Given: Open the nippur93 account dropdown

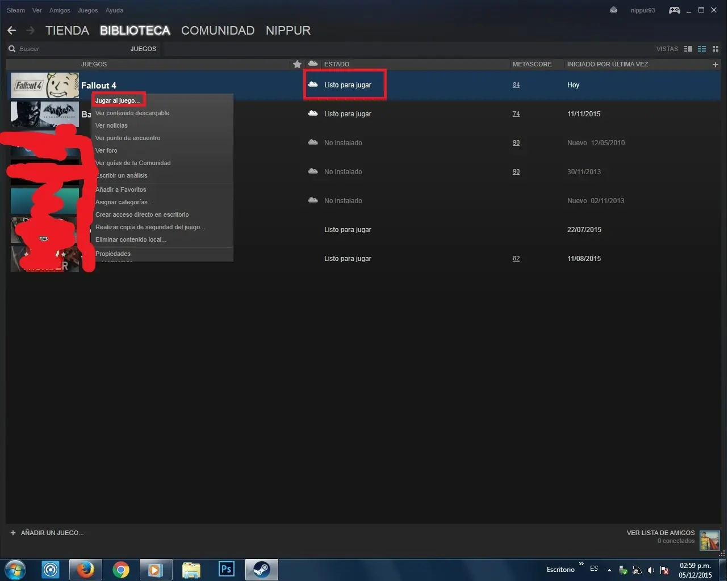Looking at the screenshot, I should [643, 10].
